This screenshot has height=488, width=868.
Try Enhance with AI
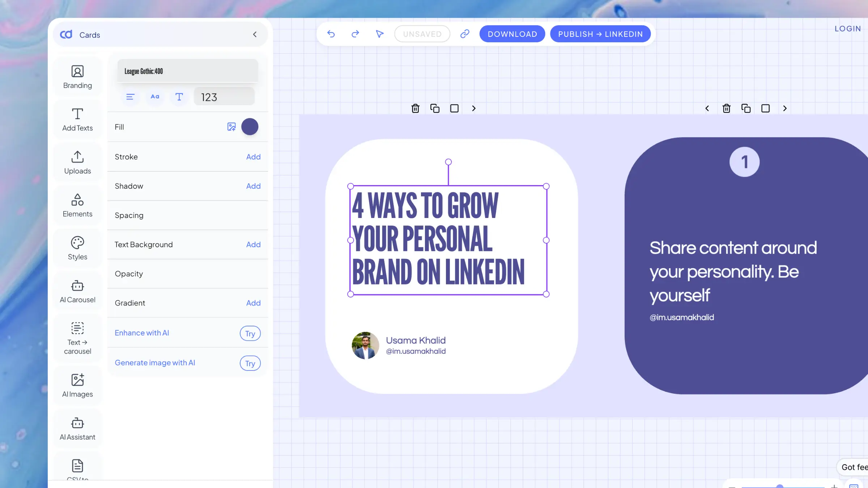click(x=250, y=333)
